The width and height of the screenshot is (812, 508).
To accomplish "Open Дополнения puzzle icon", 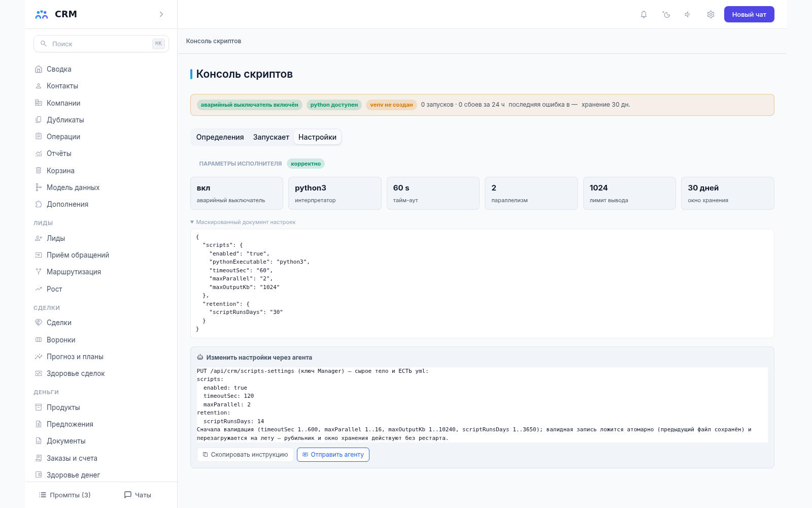I will tap(39, 204).
